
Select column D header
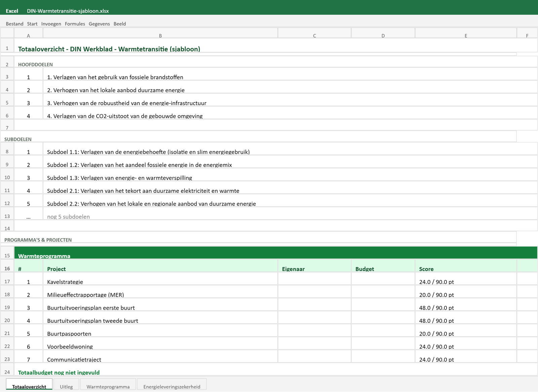click(383, 33)
